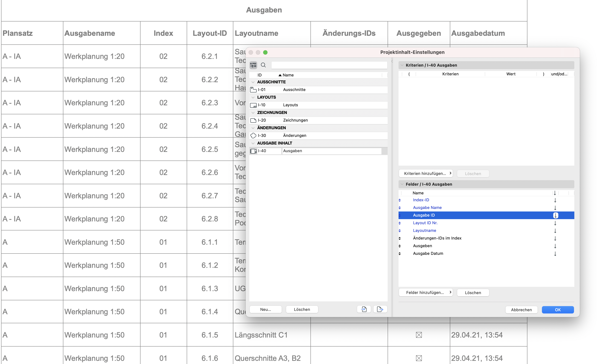Collapse the ÄNDERUNGEN group
This screenshot has width=602, height=364.
pyautogui.click(x=253, y=128)
